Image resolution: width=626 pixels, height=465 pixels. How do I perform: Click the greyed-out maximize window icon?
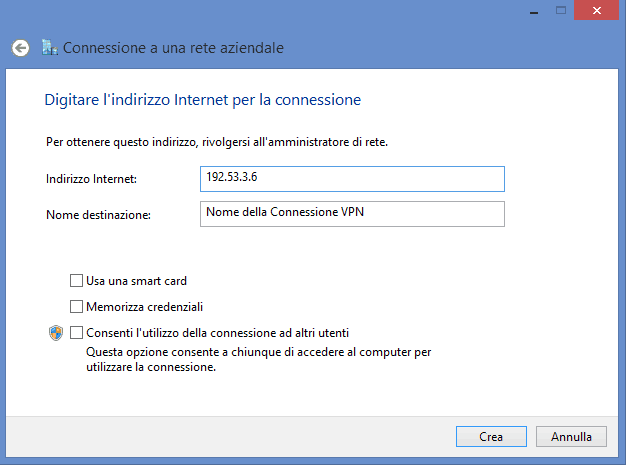(561, 10)
